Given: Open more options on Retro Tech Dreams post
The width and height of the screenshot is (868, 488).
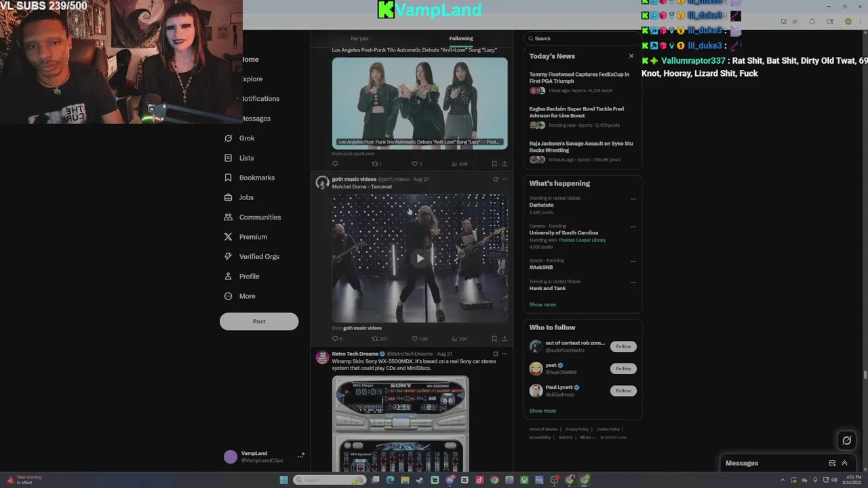Looking at the screenshot, I should click(505, 354).
